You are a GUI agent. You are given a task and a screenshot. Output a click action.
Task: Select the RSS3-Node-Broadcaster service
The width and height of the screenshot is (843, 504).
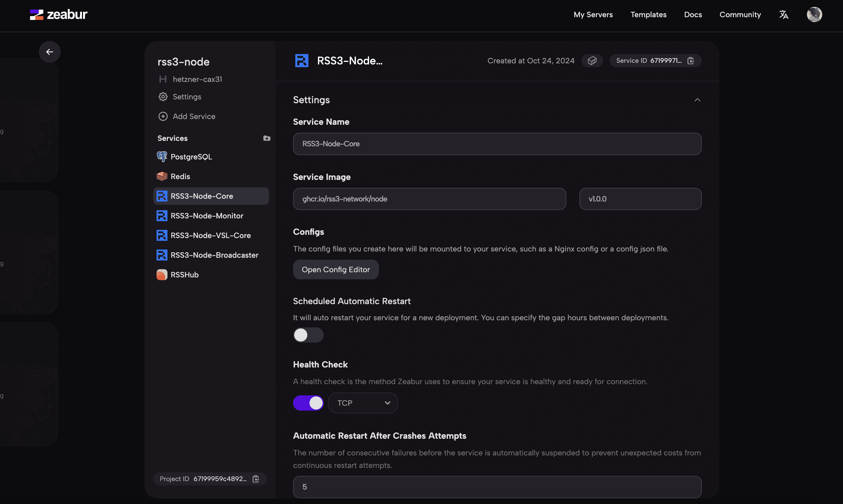click(211, 255)
